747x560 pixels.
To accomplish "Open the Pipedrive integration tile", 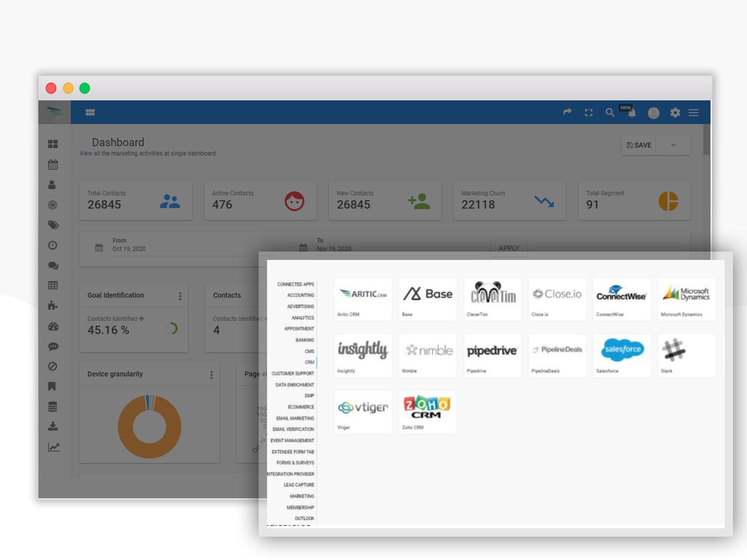I will [493, 356].
